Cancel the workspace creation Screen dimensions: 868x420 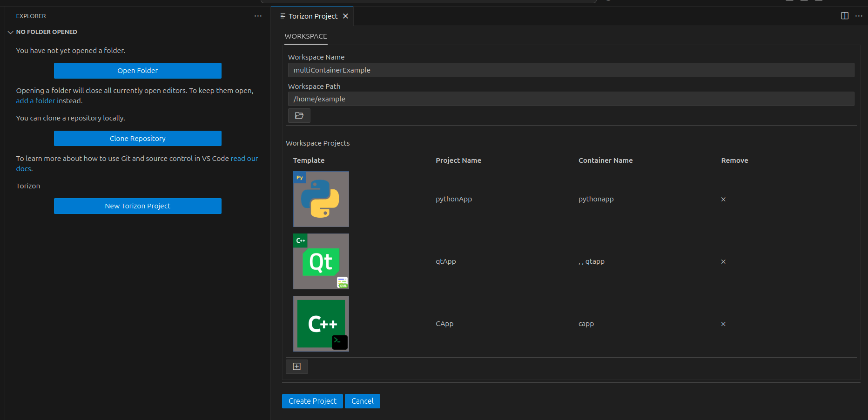(x=362, y=401)
